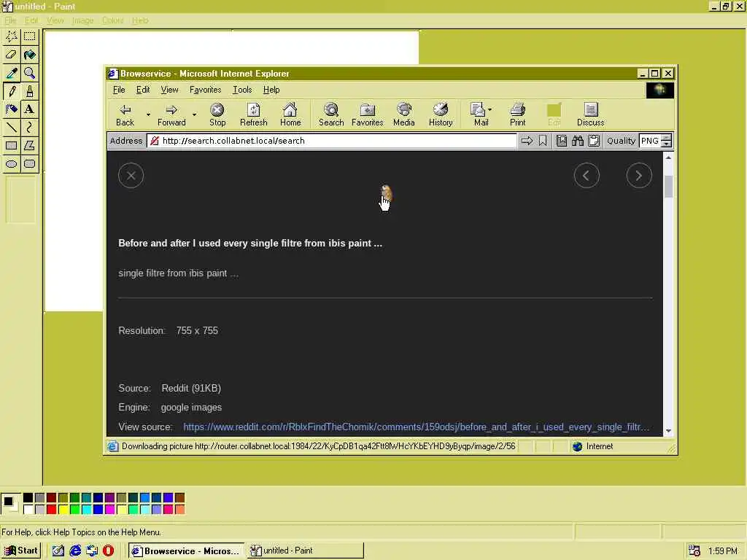The width and height of the screenshot is (747, 560).
Task: Click the Forward button in Internet Explorer
Action: pyautogui.click(x=171, y=114)
